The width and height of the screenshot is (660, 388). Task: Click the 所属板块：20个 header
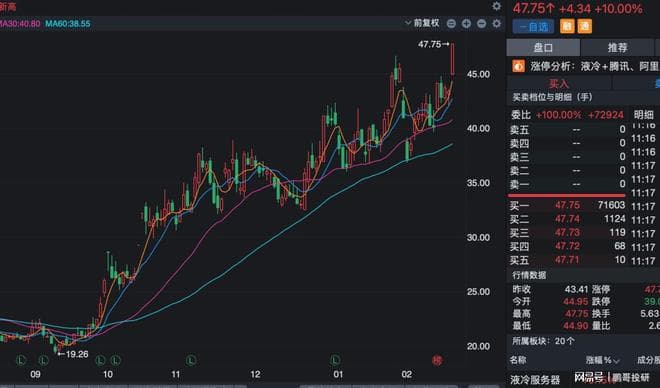543,341
